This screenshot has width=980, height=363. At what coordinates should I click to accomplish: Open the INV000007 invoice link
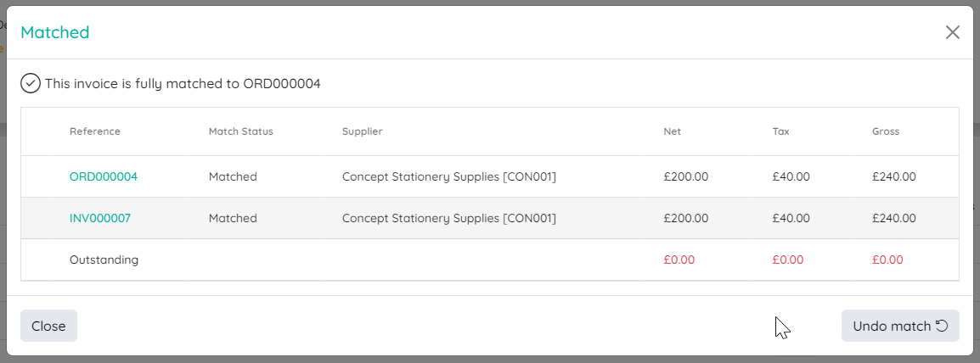click(x=100, y=218)
